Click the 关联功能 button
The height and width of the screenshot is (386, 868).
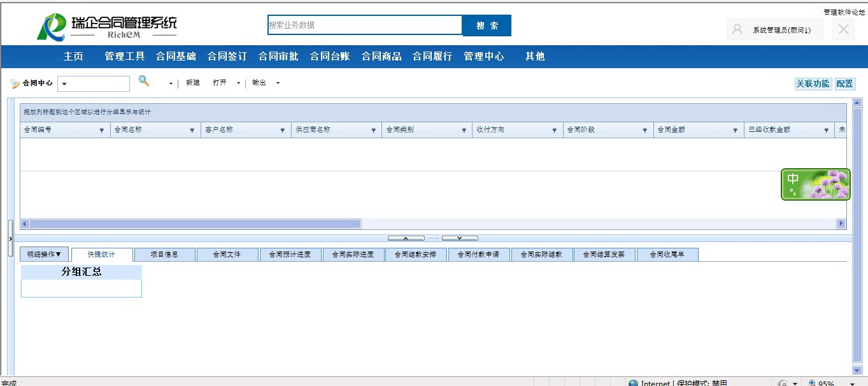pyautogui.click(x=813, y=83)
